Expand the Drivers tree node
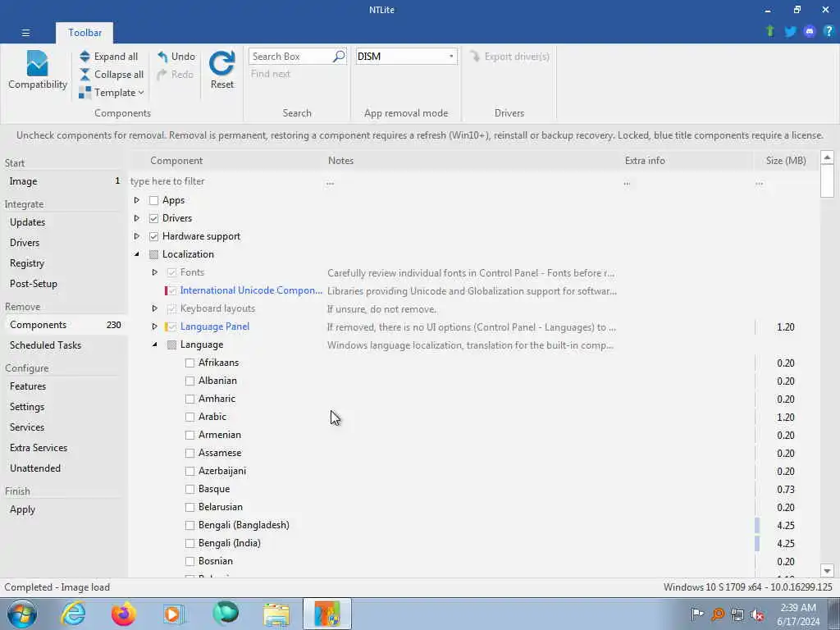Image resolution: width=840 pixels, height=630 pixels. (x=137, y=218)
